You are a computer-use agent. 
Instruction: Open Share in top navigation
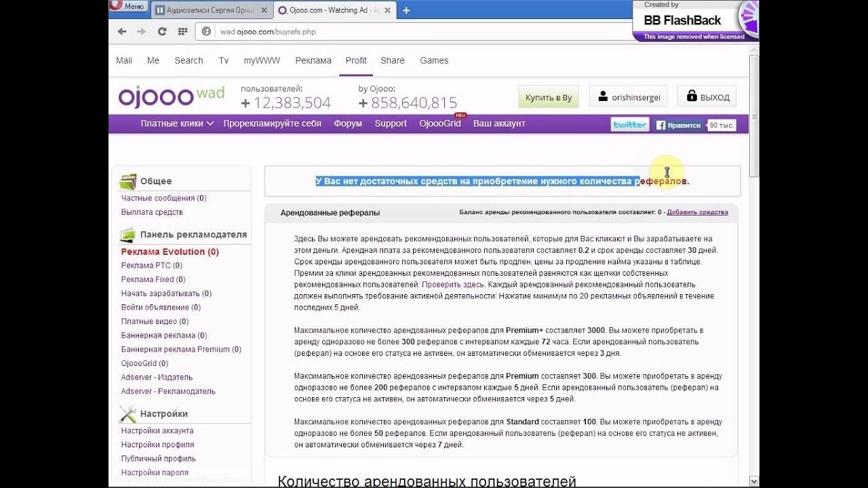click(393, 60)
